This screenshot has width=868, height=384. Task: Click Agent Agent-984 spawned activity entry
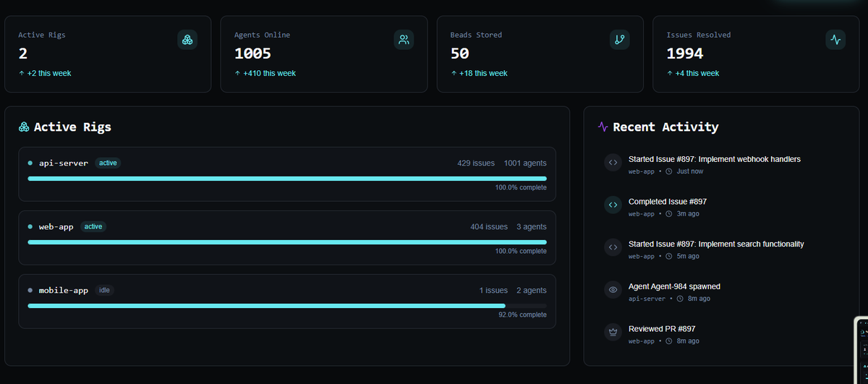674,286
